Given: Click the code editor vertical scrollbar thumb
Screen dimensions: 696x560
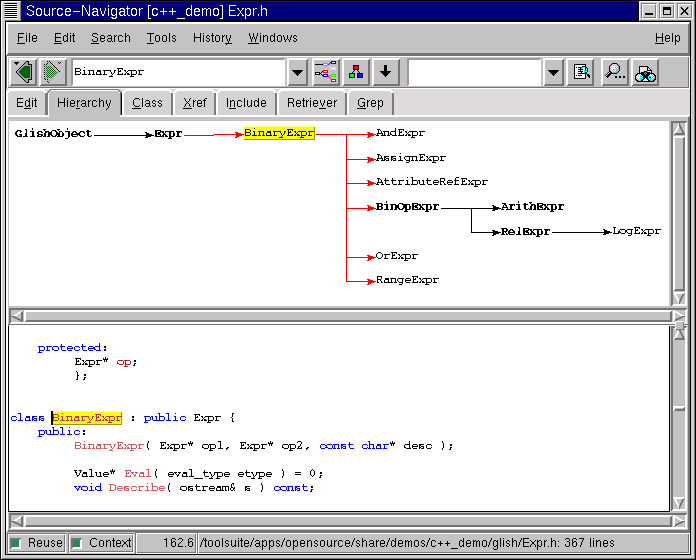Looking at the screenshot, I should click(x=679, y=409).
